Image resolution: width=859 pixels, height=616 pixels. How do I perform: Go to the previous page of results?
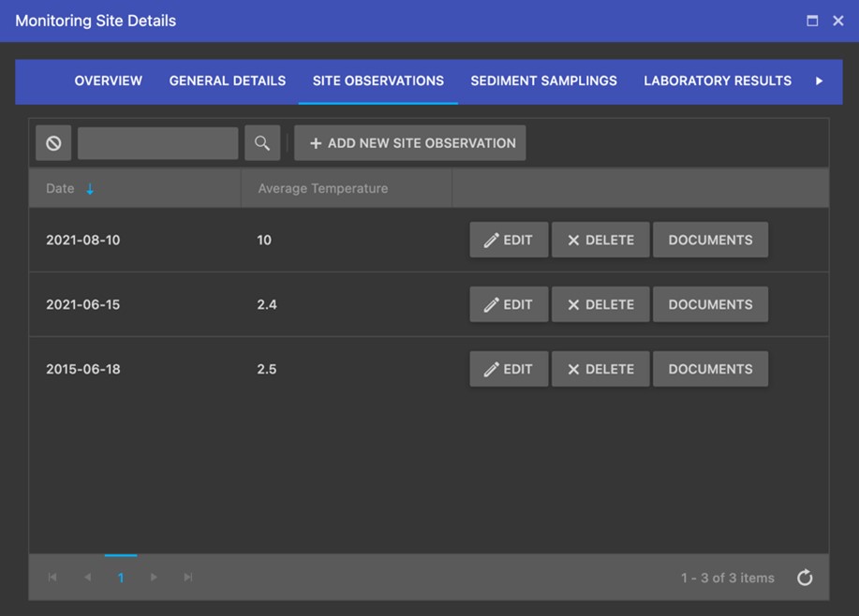coord(87,577)
